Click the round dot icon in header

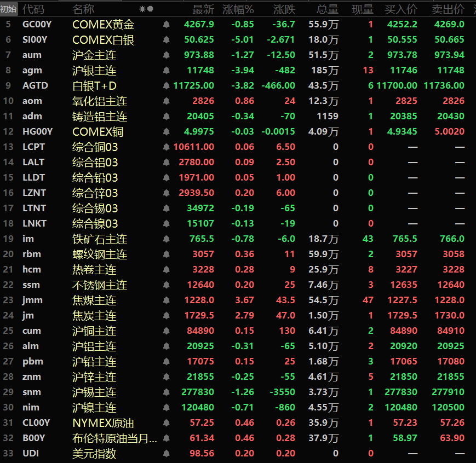[151, 9]
